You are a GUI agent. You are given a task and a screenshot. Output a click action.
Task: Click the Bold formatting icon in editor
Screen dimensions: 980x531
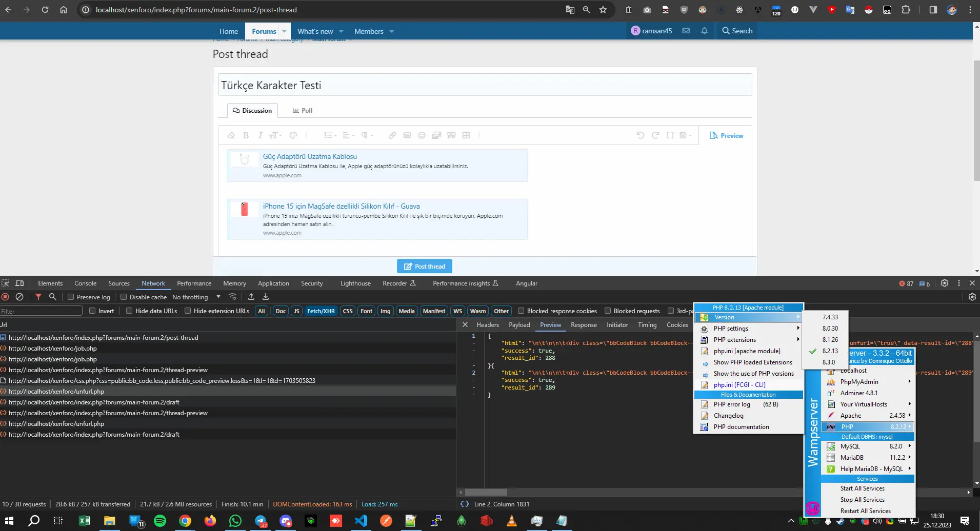246,135
